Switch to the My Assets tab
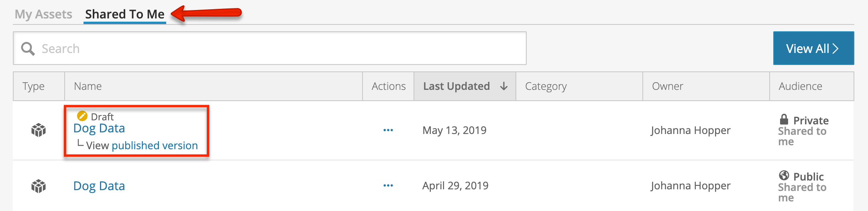The height and width of the screenshot is (211, 868). point(43,14)
